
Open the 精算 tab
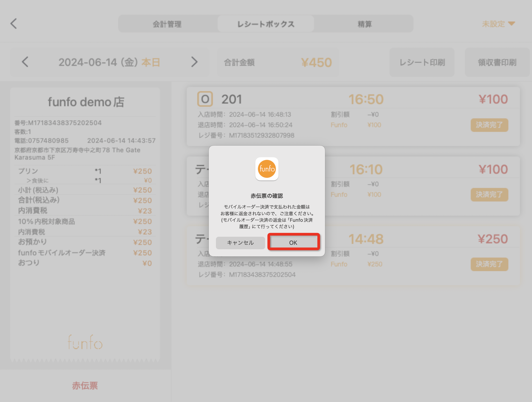[365, 24]
